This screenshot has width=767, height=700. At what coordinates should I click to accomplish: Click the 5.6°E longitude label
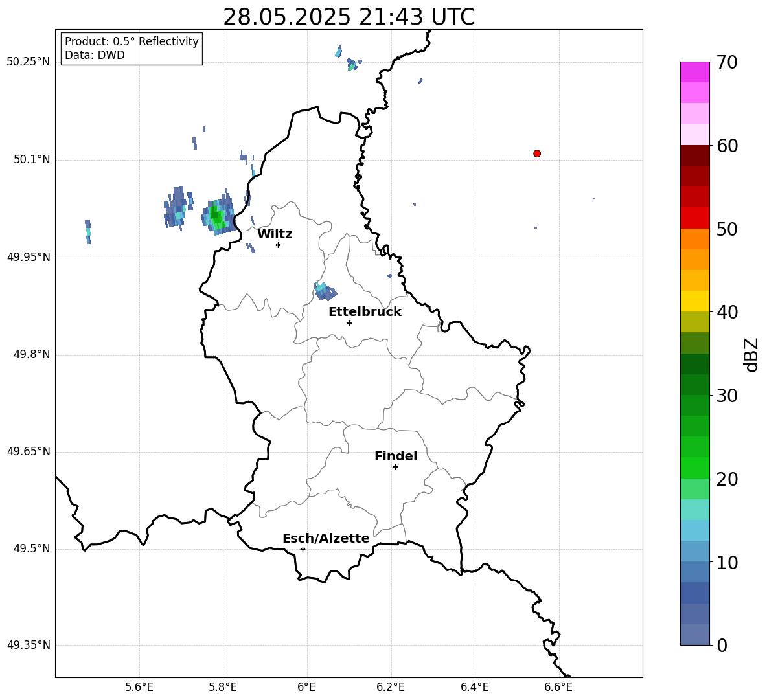coord(139,687)
